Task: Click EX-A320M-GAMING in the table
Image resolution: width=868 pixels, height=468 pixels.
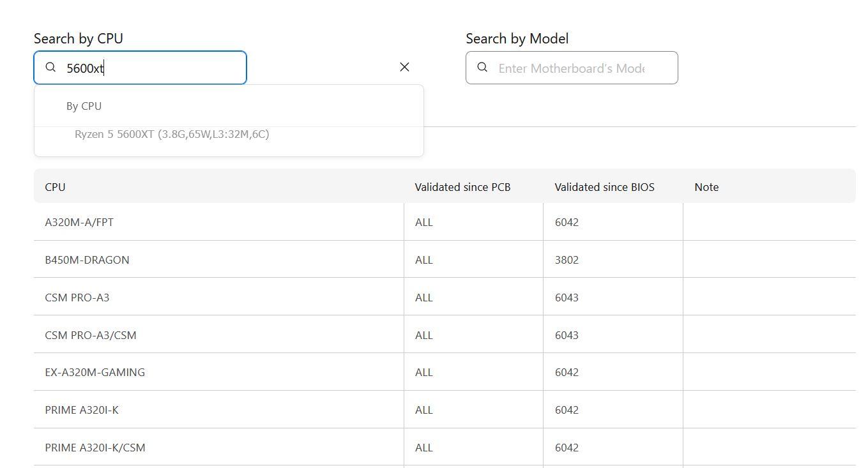Action: pos(95,372)
